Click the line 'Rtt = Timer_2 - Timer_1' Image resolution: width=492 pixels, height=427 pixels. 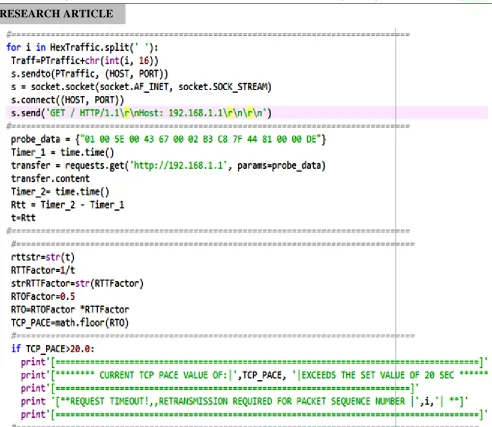[x=67, y=205]
